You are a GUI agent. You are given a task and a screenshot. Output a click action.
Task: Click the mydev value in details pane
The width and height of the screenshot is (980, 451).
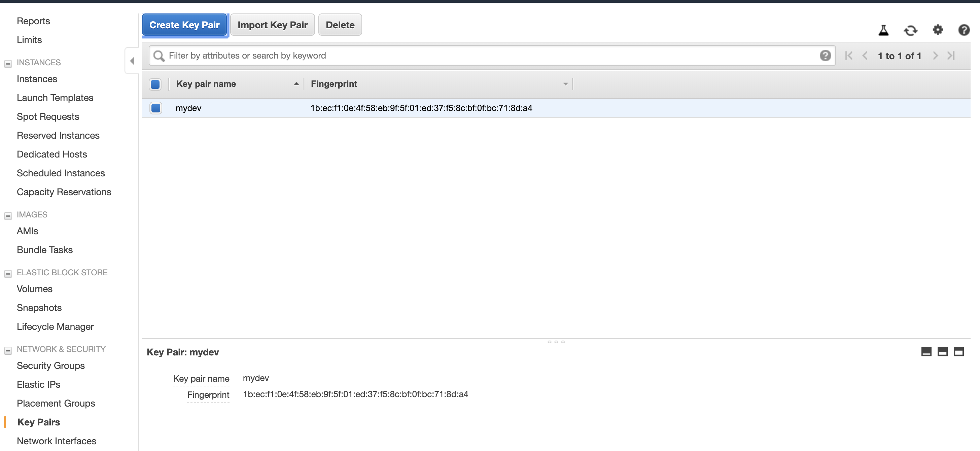pos(256,378)
